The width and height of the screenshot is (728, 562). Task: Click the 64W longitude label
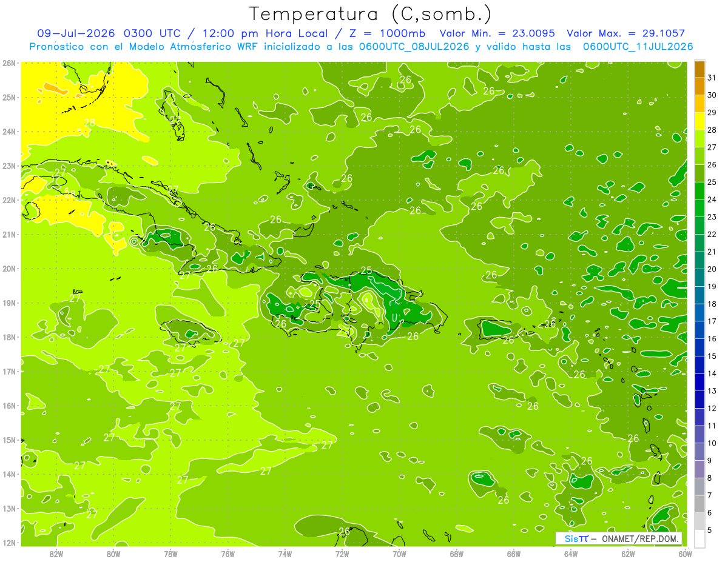point(571,554)
